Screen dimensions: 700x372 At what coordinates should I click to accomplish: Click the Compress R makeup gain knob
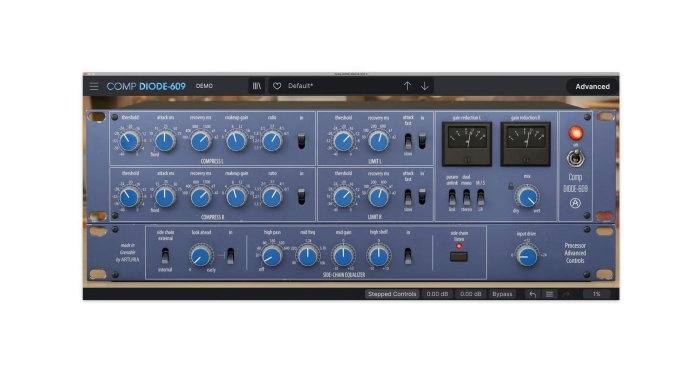click(237, 197)
